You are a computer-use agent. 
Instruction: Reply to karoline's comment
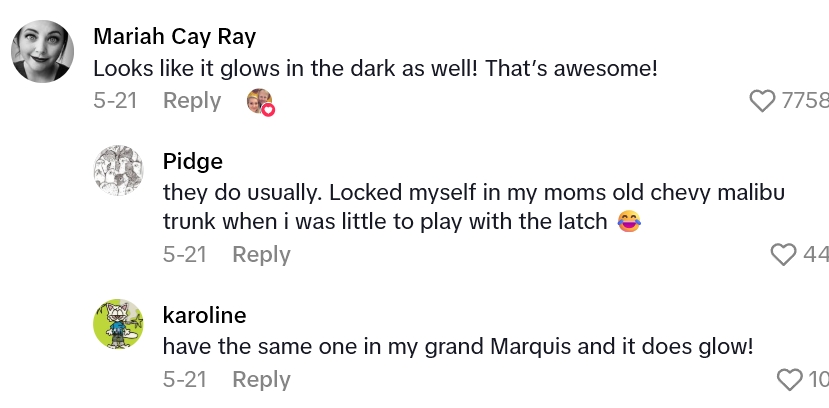pos(261,380)
